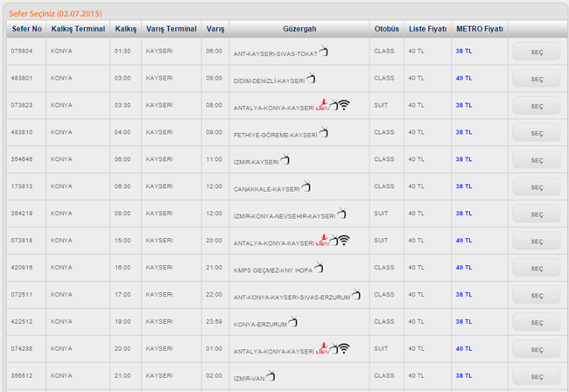Choose trip 072511 SEÇ button
This screenshot has width=569, height=392.
pyautogui.click(x=537, y=295)
